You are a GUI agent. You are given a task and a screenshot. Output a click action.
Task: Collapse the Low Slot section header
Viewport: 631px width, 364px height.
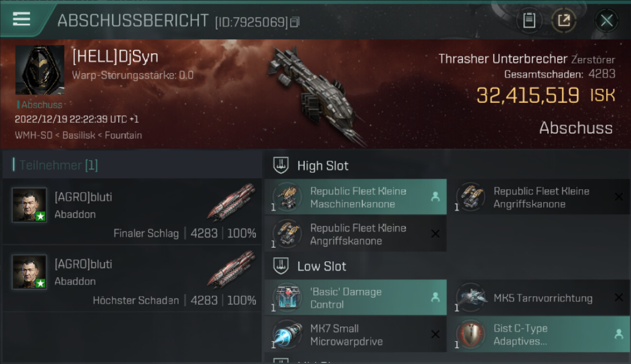[x=310, y=266]
